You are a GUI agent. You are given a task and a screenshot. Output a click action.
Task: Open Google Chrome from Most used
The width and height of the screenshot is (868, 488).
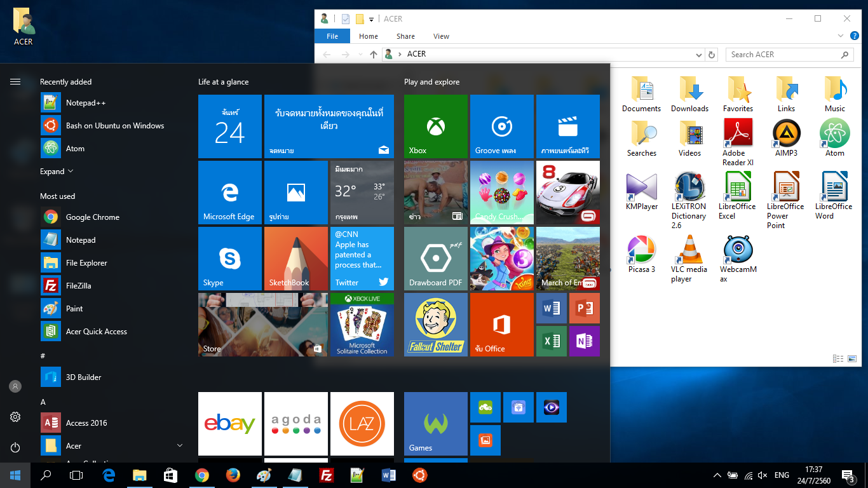click(112, 217)
